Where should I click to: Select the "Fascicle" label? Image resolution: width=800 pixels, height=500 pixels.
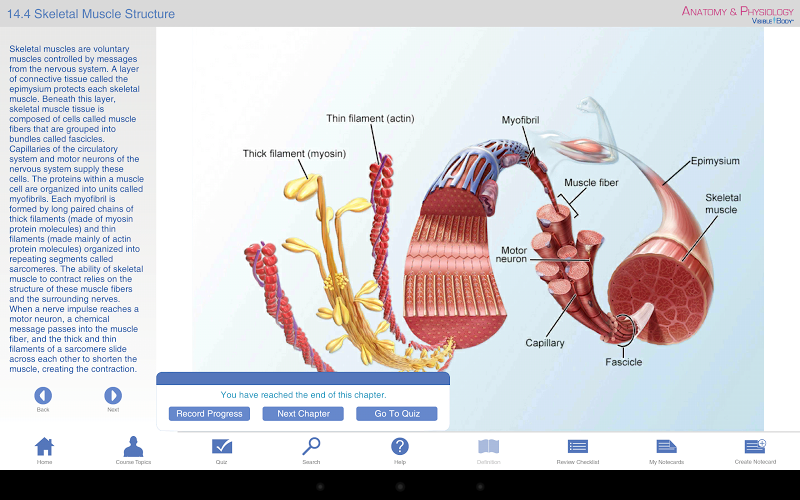click(x=623, y=362)
